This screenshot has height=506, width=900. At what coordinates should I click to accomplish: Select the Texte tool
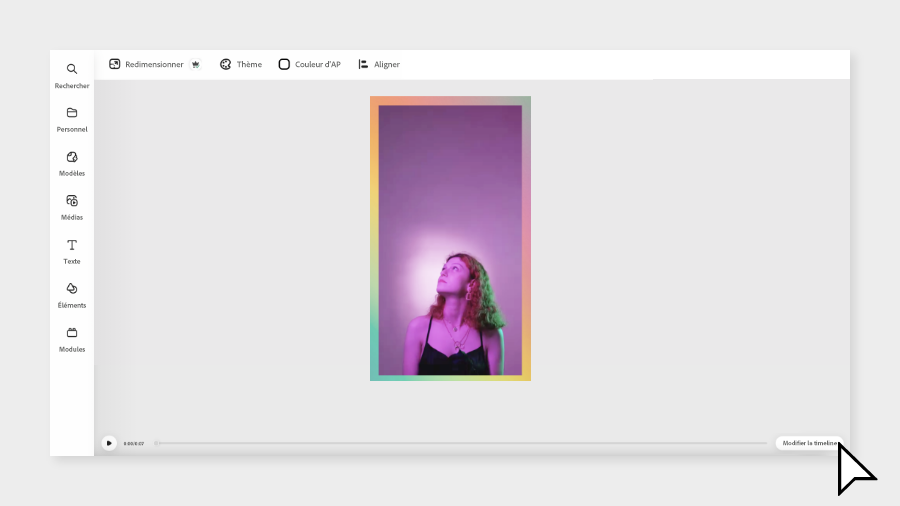click(x=72, y=252)
